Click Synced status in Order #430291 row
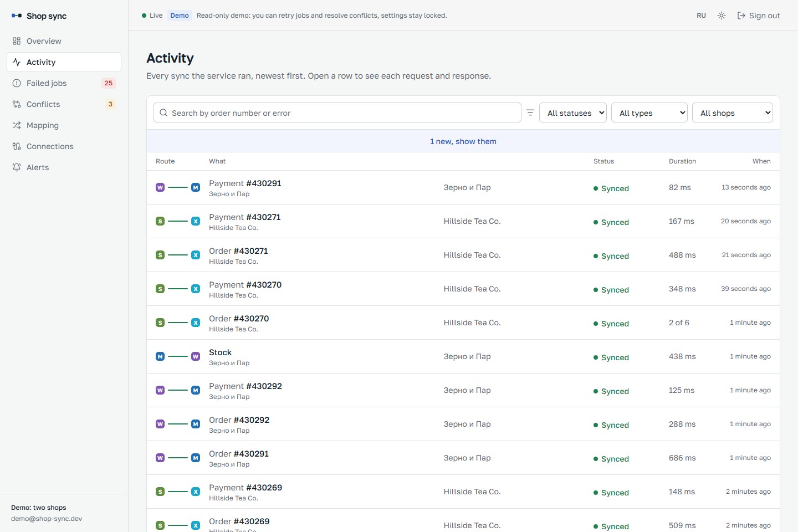 tap(611, 459)
